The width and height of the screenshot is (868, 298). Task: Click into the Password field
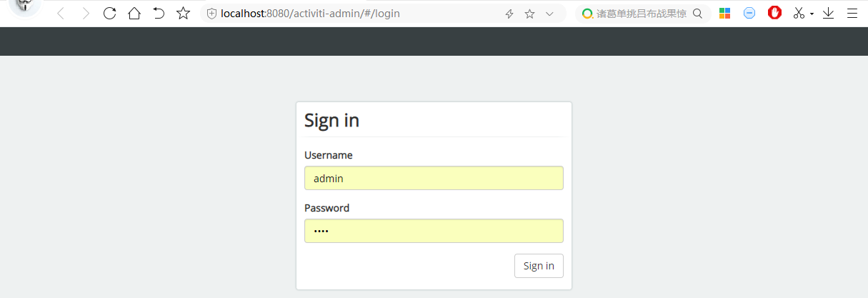point(434,231)
